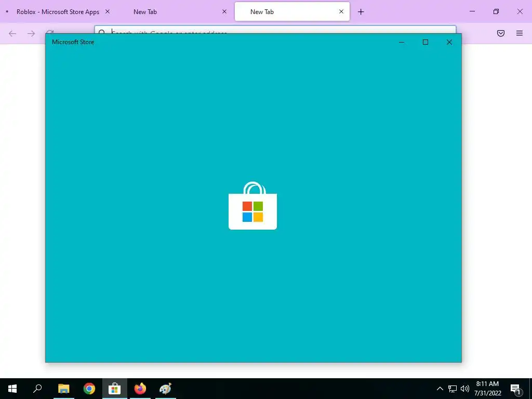Close the Firefox window
The image size is (532, 399).
pyautogui.click(x=520, y=11)
